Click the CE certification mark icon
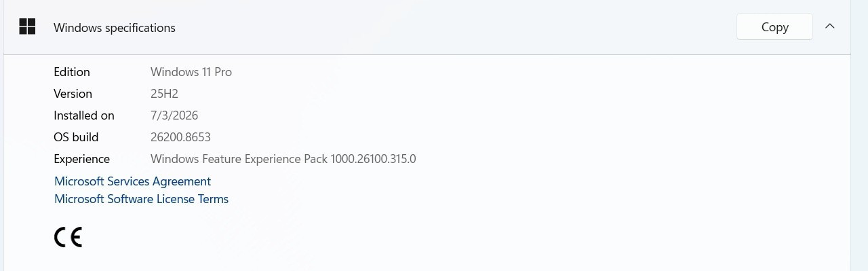The width and height of the screenshot is (868, 271). pyautogui.click(x=68, y=237)
